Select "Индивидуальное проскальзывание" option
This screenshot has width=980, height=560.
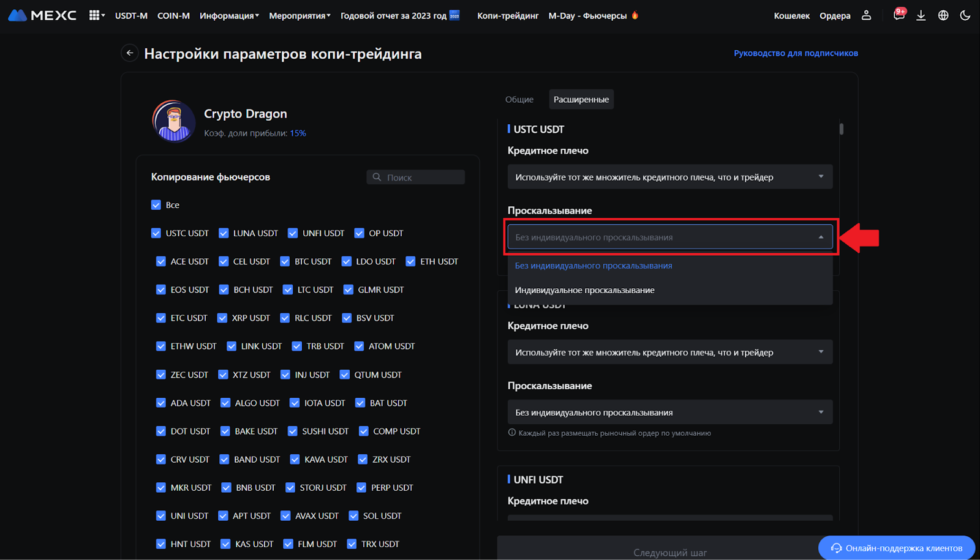pyautogui.click(x=584, y=290)
